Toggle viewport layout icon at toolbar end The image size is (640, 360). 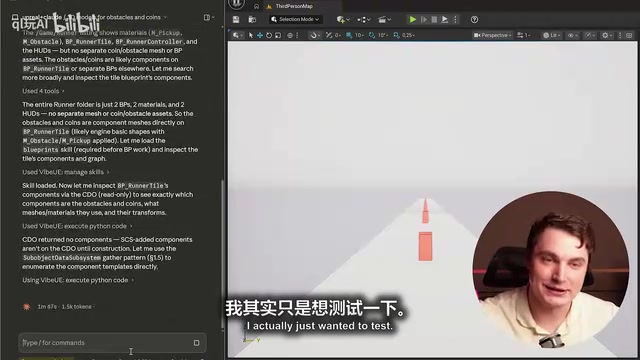point(629,35)
